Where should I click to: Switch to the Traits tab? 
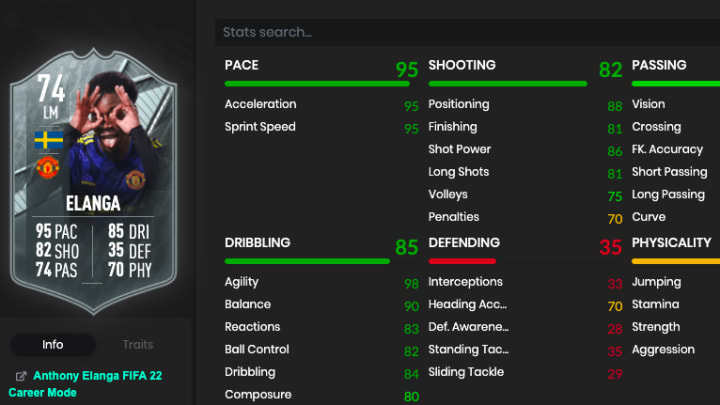(x=138, y=344)
